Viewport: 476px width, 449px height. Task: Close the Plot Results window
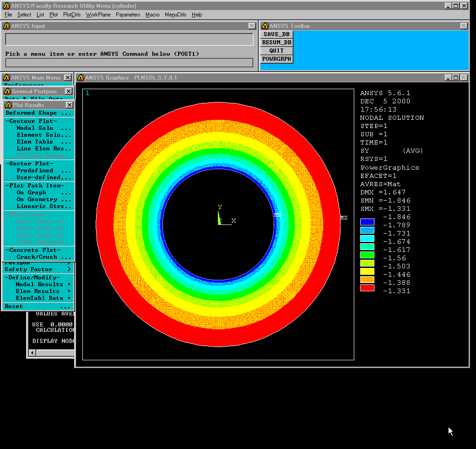tap(70, 105)
